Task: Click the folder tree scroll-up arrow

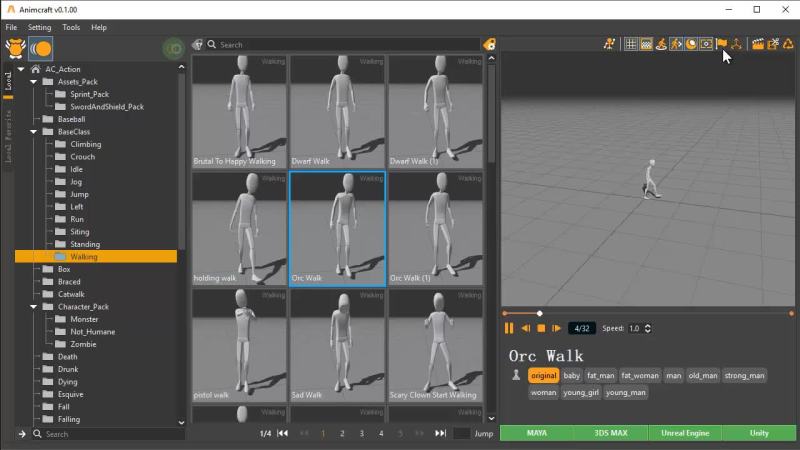Action: 182,67
